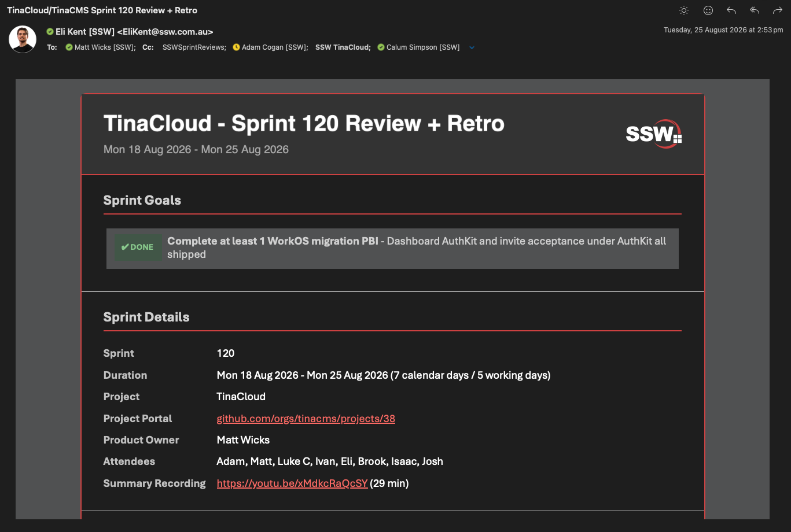The height and width of the screenshot is (532, 791).
Task: Click the green presence icon beside Matt Wicks
Action: coord(69,47)
